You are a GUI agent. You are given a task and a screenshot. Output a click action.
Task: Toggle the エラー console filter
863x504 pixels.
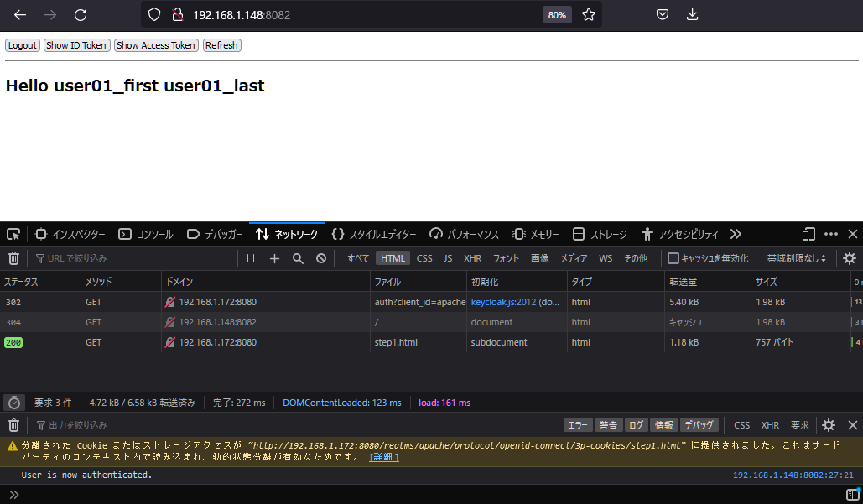[577, 425]
